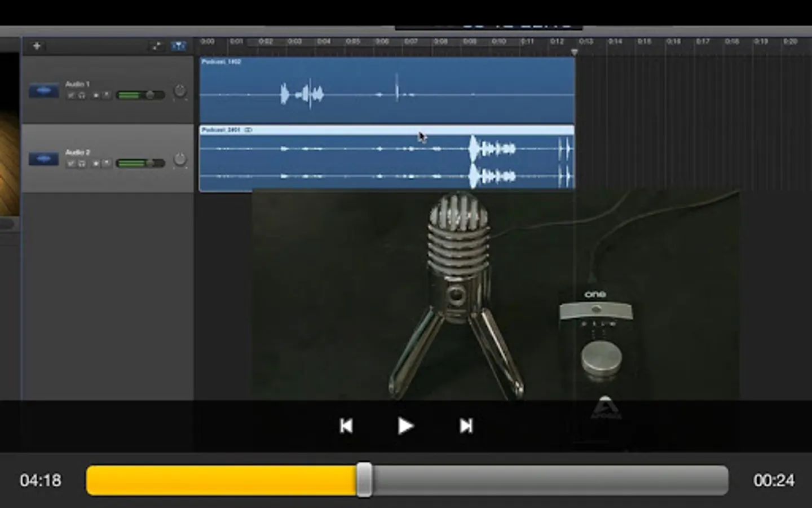The image size is (812, 508).
Task: Select the Audio 1 track waveform icon
Action: click(43, 90)
